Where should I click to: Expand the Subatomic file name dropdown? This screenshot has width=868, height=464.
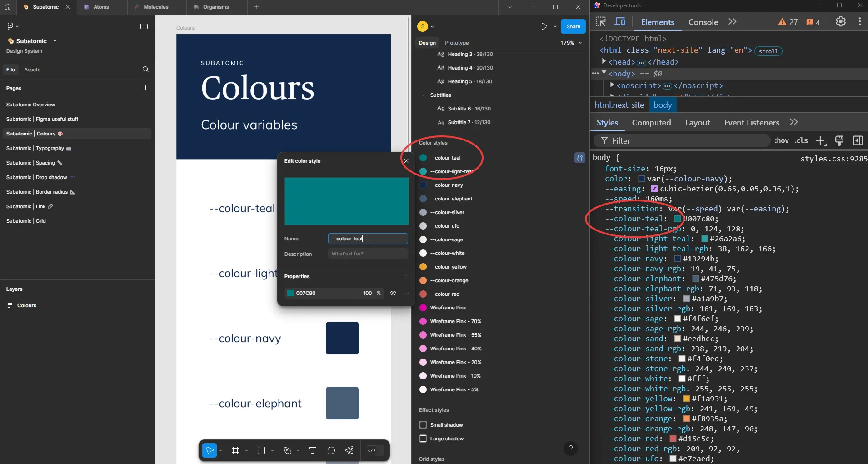pos(55,41)
